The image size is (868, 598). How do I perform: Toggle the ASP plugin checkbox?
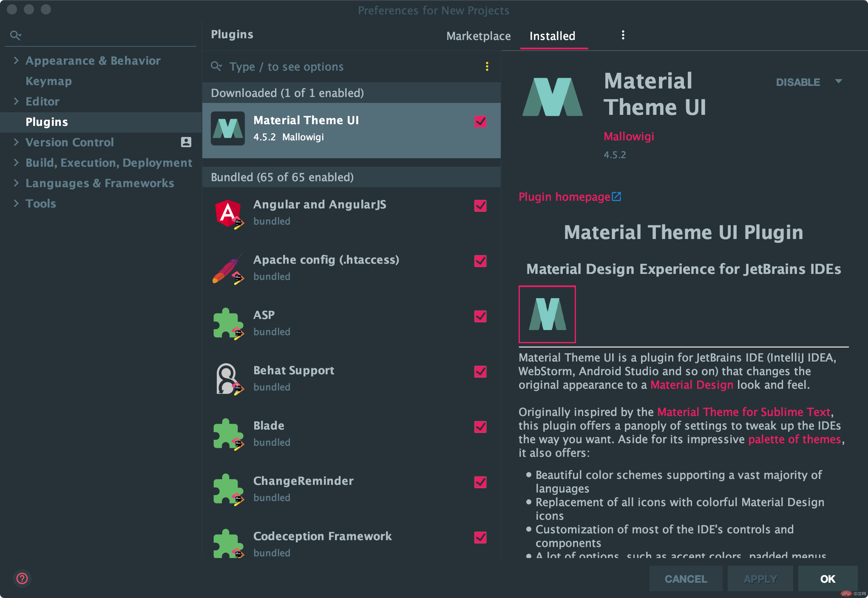point(480,316)
